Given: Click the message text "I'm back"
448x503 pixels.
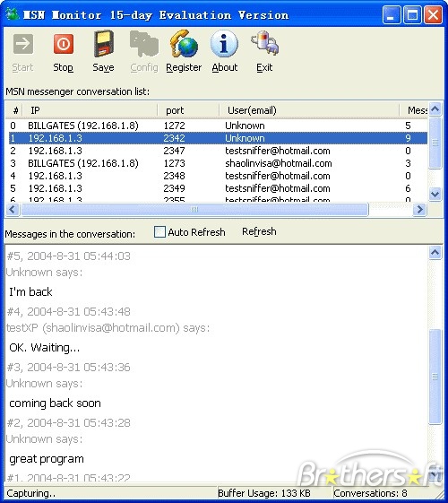Looking at the screenshot, I should coord(30,291).
